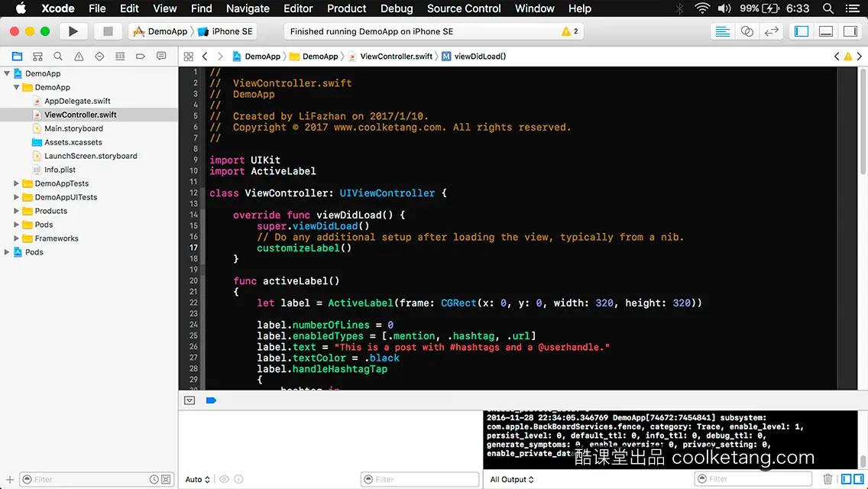868x489 pixels.
Task: Switch to the Standard editor
Action: pos(722,31)
